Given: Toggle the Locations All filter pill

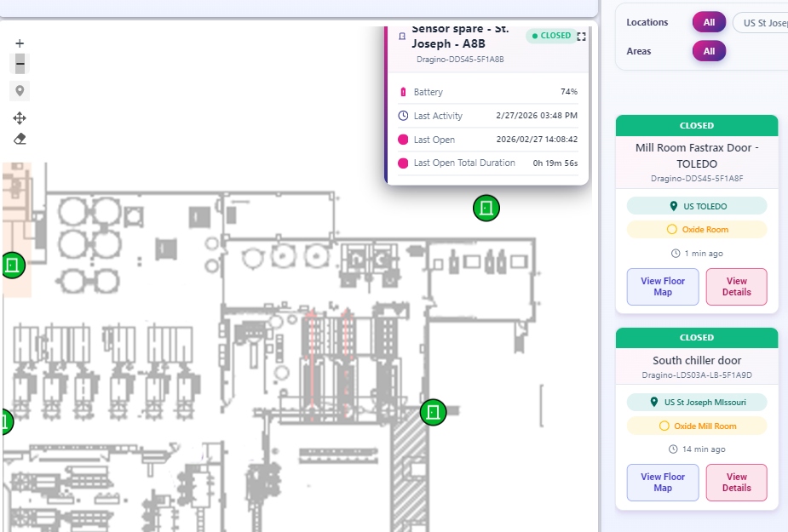Looking at the screenshot, I should (x=709, y=21).
